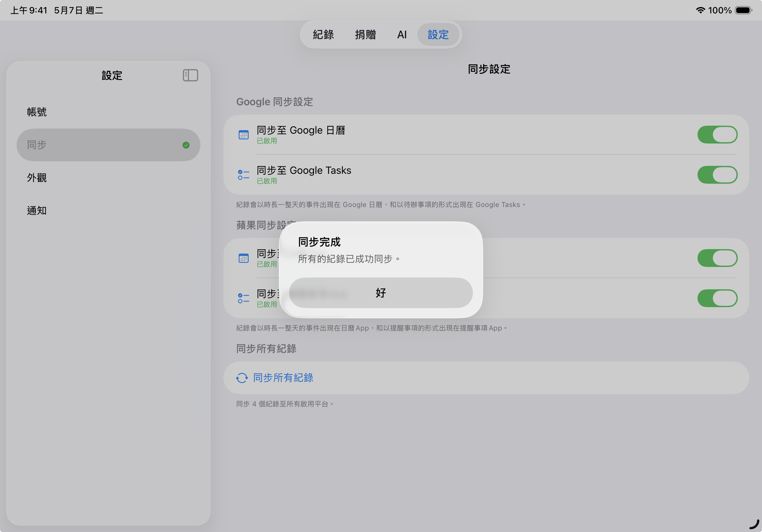Open the AI tab
This screenshot has width=762, height=532.
point(402,34)
